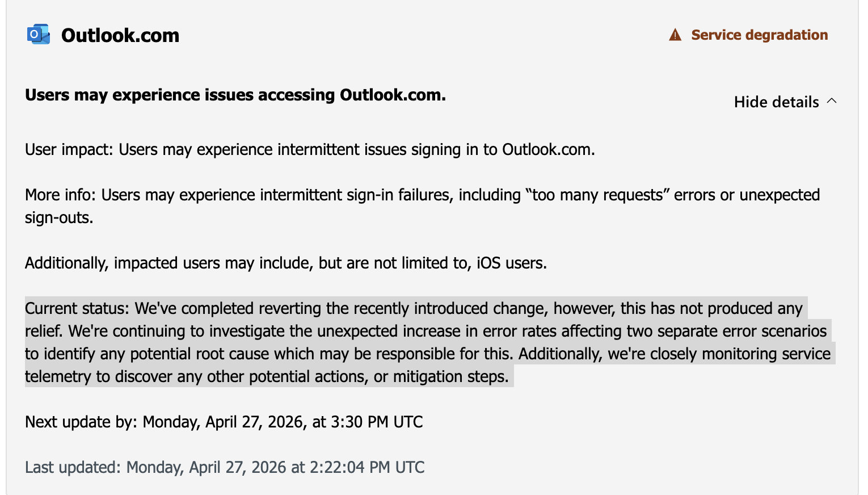Screen dimensions: 868x495
Task: Click the Service degradation status label
Action: point(759,35)
